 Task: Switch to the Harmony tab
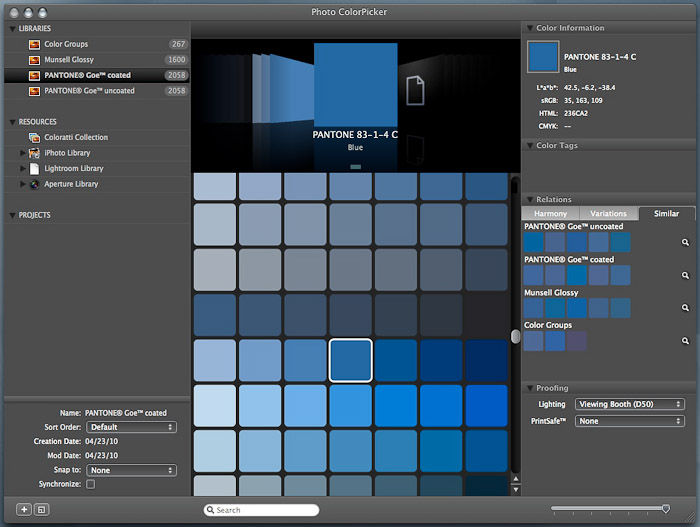(550, 213)
